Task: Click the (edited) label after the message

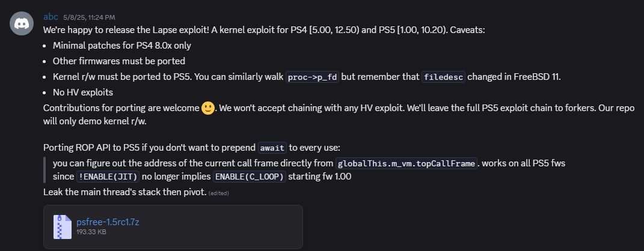Action: point(218,193)
